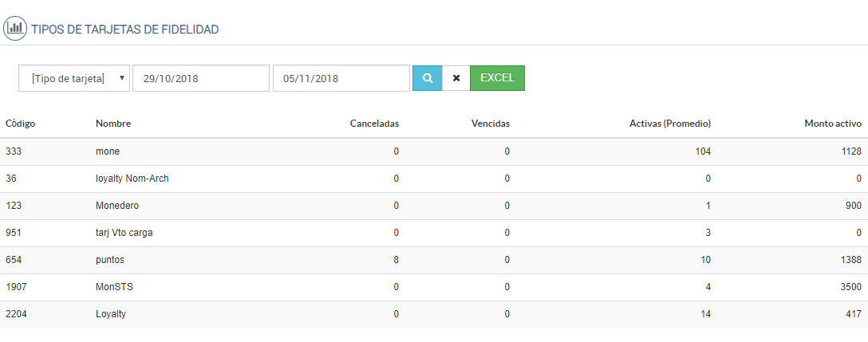Click the chart report icon in header
The height and width of the screenshot is (342, 868).
tap(14, 29)
